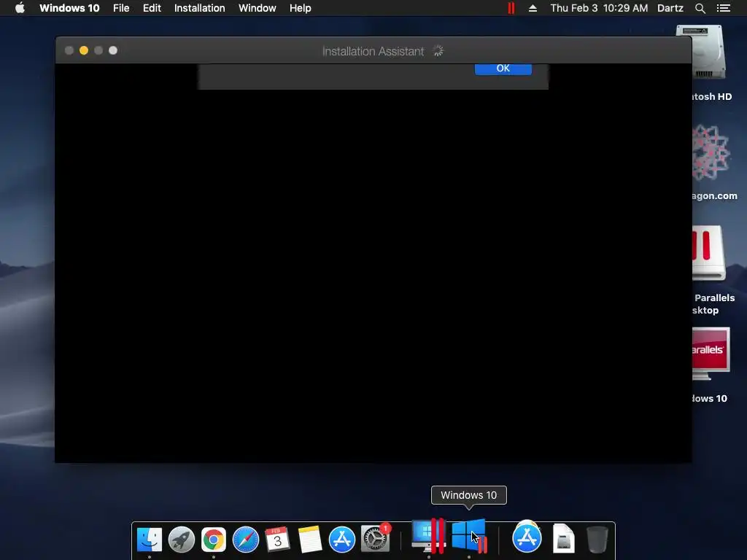Open the Notification Center list icon

[x=723, y=8]
